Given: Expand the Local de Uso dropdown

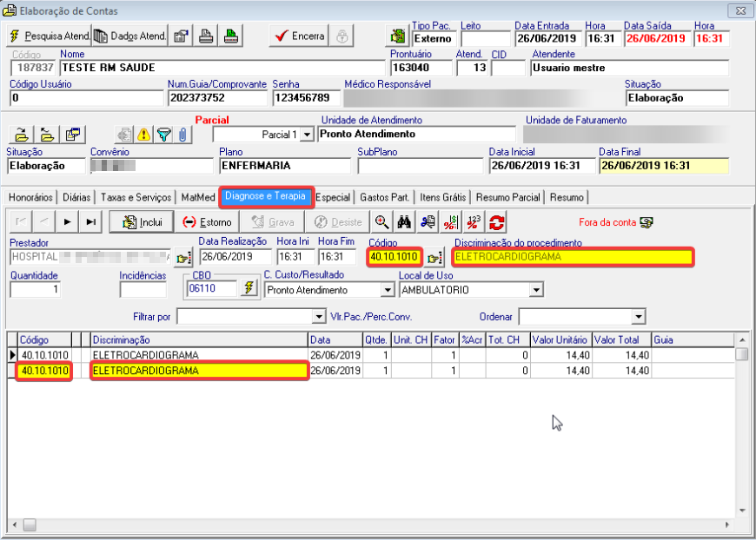Looking at the screenshot, I should pos(536,290).
